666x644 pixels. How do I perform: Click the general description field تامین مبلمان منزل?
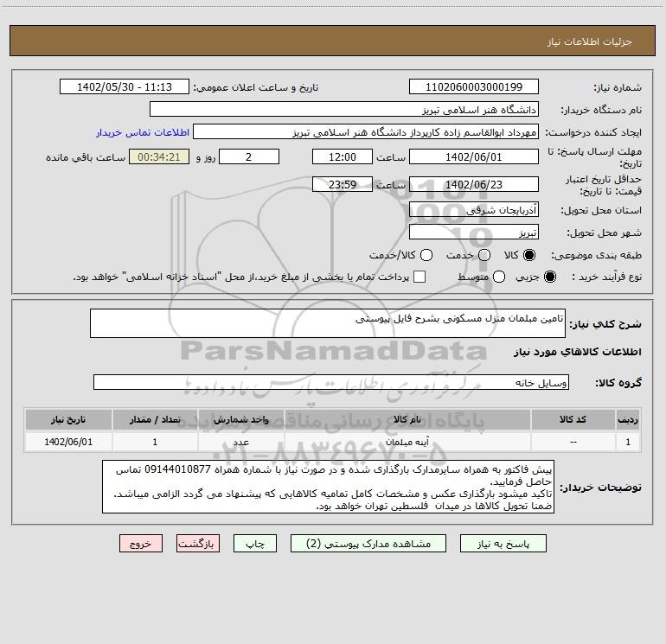point(328,323)
